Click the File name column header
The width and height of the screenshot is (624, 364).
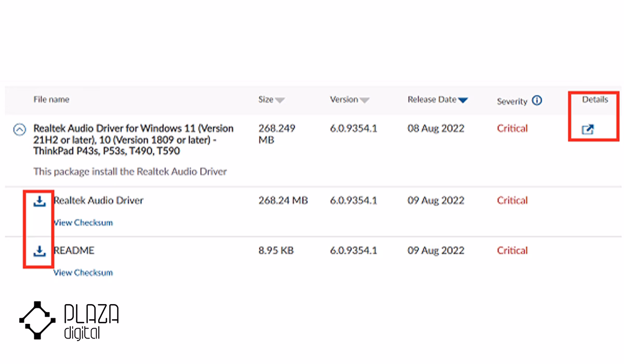click(x=51, y=99)
